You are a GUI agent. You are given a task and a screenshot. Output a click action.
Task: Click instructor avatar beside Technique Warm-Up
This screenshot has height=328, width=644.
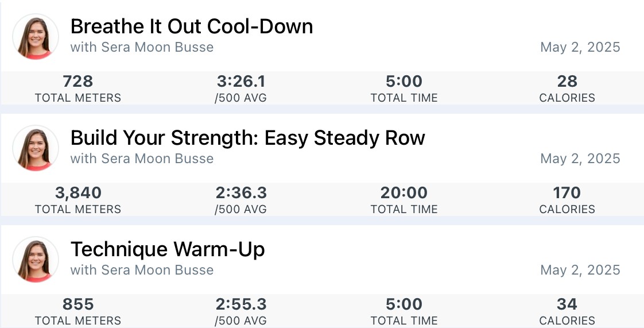point(36,260)
